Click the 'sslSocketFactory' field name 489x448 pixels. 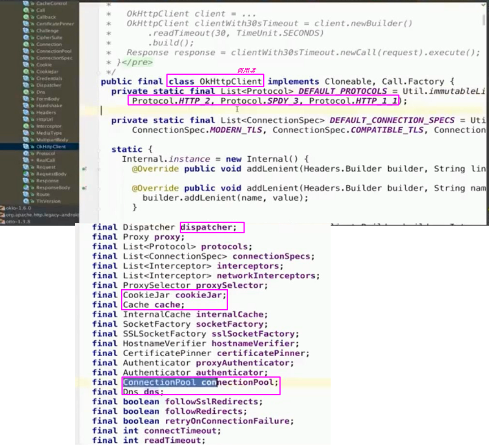point(253,334)
